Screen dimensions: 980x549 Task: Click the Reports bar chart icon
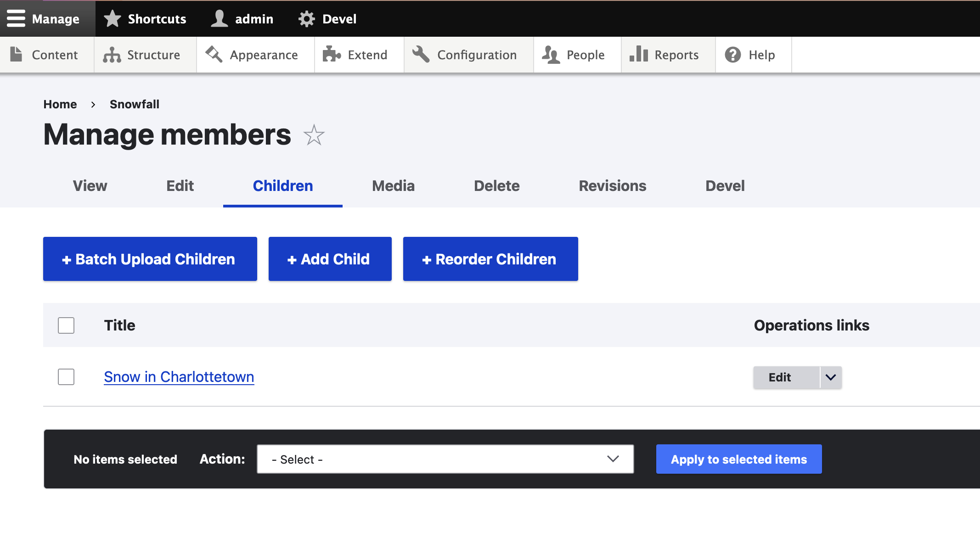point(639,55)
